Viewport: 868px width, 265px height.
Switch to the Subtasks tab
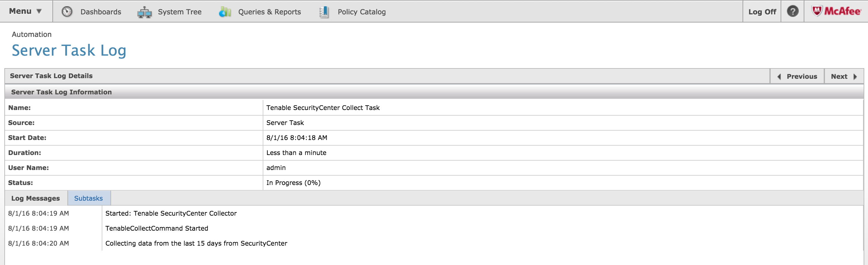(89, 198)
